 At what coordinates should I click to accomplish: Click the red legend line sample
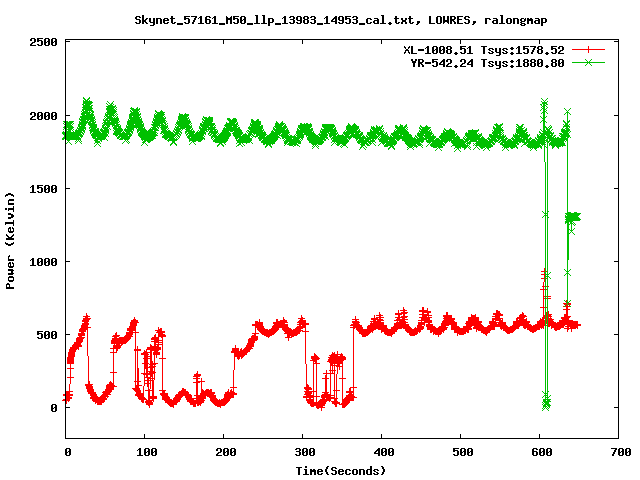point(588,49)
